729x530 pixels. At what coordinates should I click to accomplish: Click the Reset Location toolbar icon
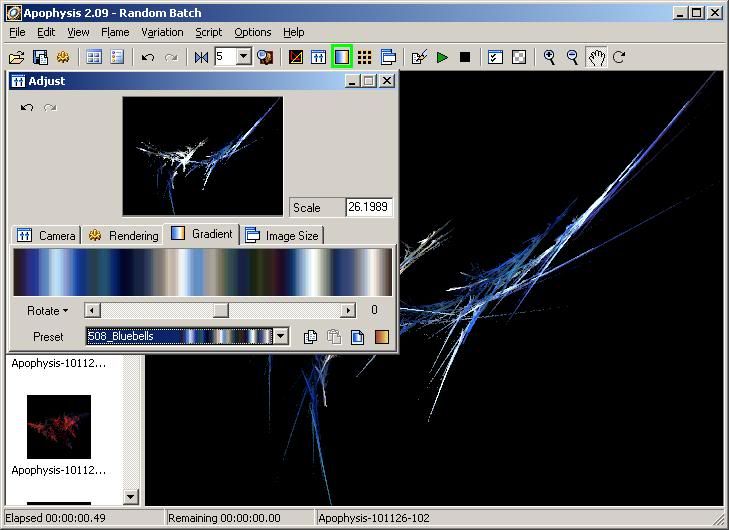pyautogui.click(x=201, y=58)
